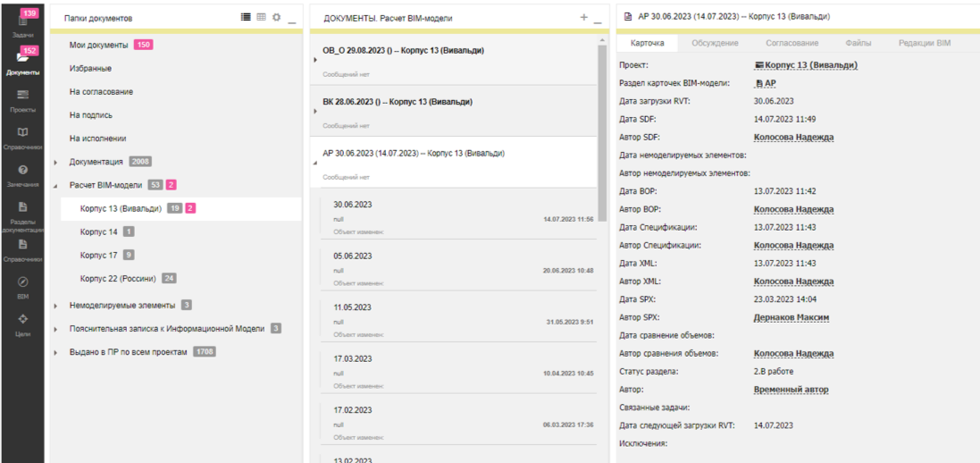
Task: Open Дернаков Максим author link
Action: [792, 317]
